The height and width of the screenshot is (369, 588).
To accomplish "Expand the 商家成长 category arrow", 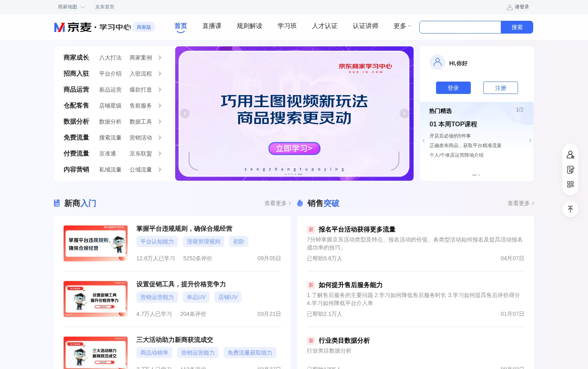I will point(160,58).
